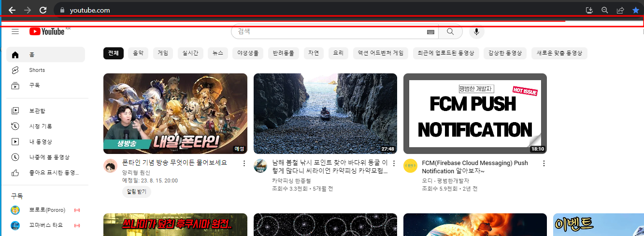The height and width of the screenshot is (236, 644).
Task: Open the 후쿠시마 원전 video thumbnail
Action: pos(175,225)
